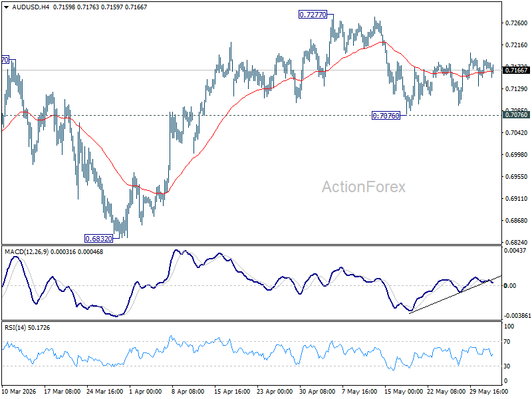The height and width of the screenshot is (399, 532).
Task: Select the 0.68320 low price label
Action: tap(98, 239)
